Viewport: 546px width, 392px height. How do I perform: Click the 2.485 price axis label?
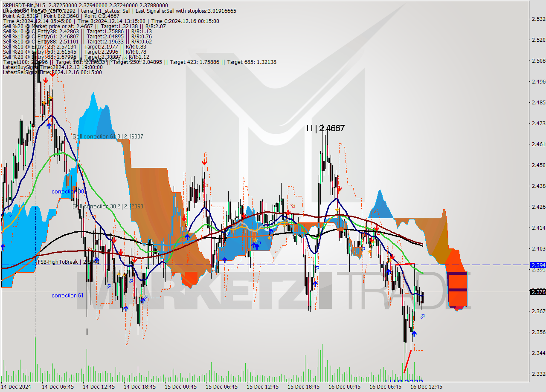point(538,102)
